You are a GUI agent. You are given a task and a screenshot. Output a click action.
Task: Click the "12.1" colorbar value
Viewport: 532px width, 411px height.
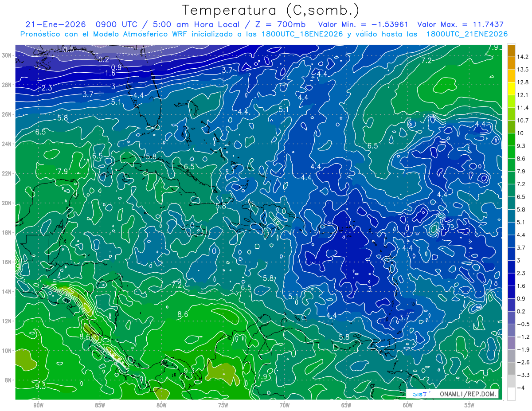[523, 95]
